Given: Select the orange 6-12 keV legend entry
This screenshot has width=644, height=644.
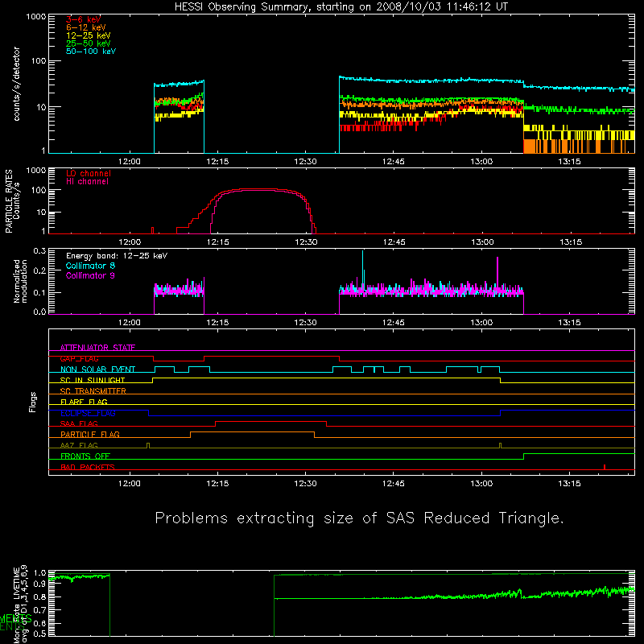Looking at the screenshot, I should 85,27.
